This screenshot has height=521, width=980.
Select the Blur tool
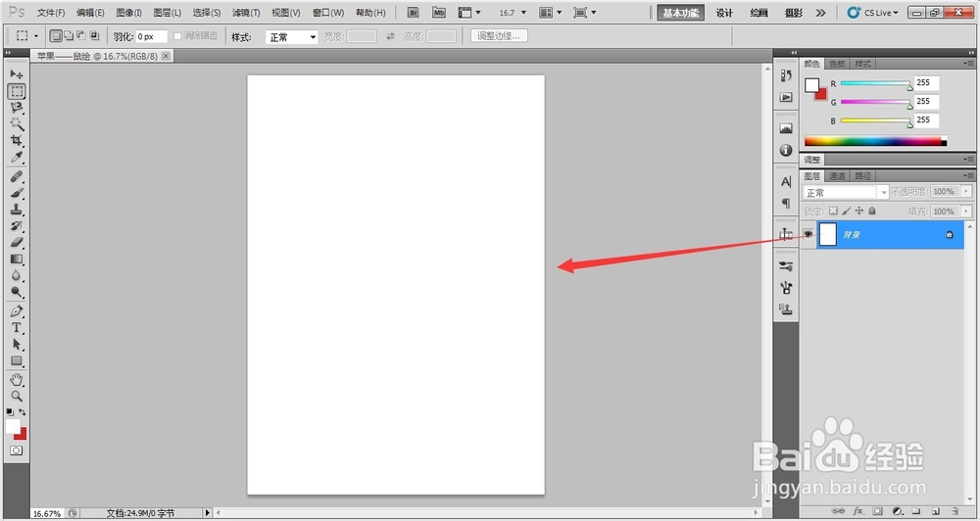tap(17, 275)
